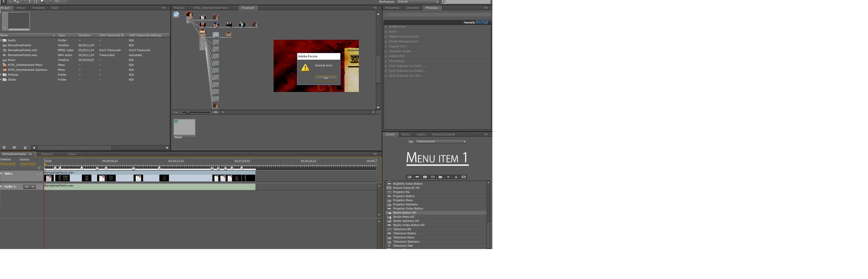This screenshot has width=868, height=279.
Task: Switch to the Pictures1 timeline tab
Action: tap(47, 154)
